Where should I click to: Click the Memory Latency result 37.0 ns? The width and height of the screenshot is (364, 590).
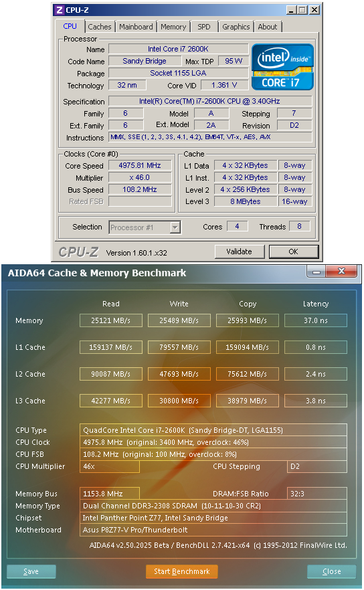pyautogui.click(x=316, y=320)
